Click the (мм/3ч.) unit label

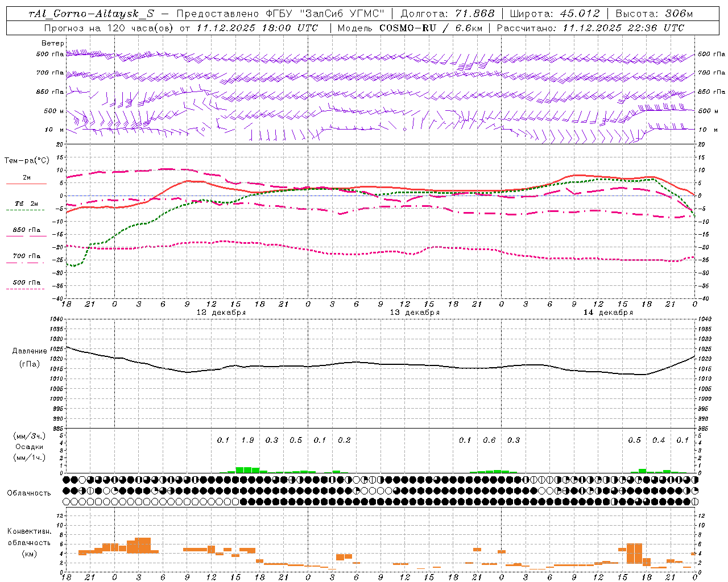click(30, 436)
